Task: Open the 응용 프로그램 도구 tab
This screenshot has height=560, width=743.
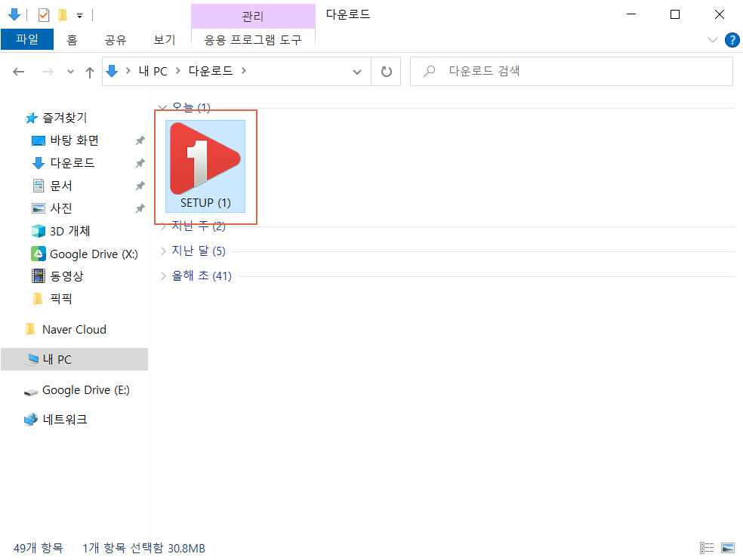Action: pyautogui.click(x=253, y=40)
